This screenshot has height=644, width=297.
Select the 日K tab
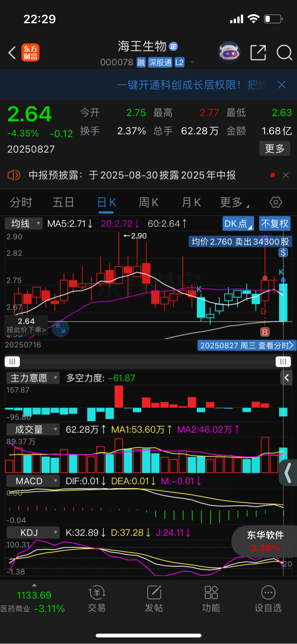pos(106,202)
